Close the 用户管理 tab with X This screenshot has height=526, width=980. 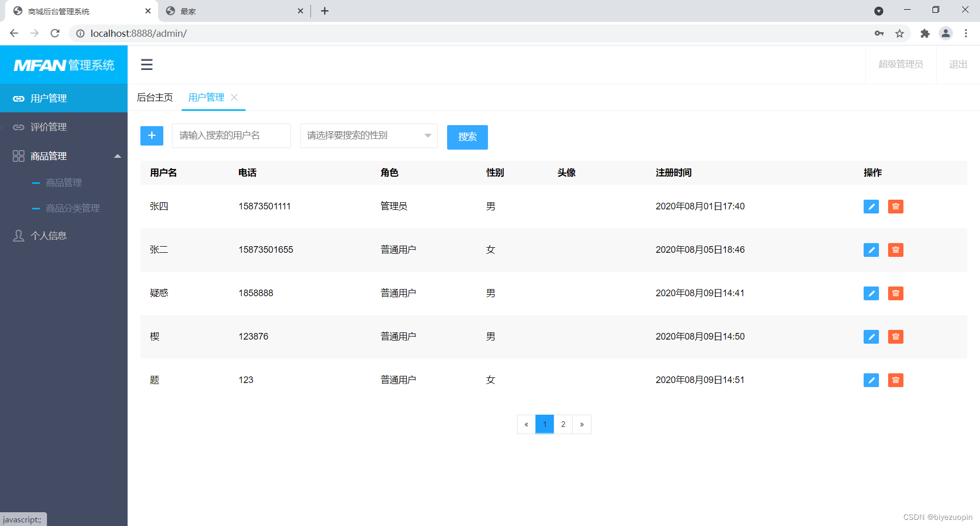234,97
